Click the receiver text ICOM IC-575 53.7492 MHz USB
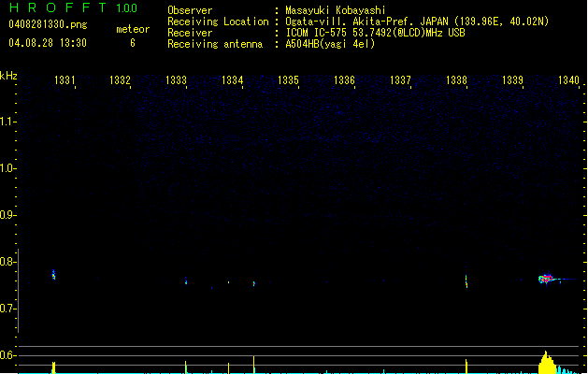This screenshot has height=374, width=588. coord(375,33)
